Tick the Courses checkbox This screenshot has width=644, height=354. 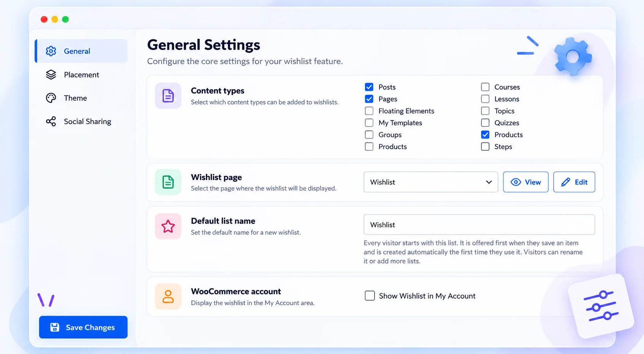[485, 87]
